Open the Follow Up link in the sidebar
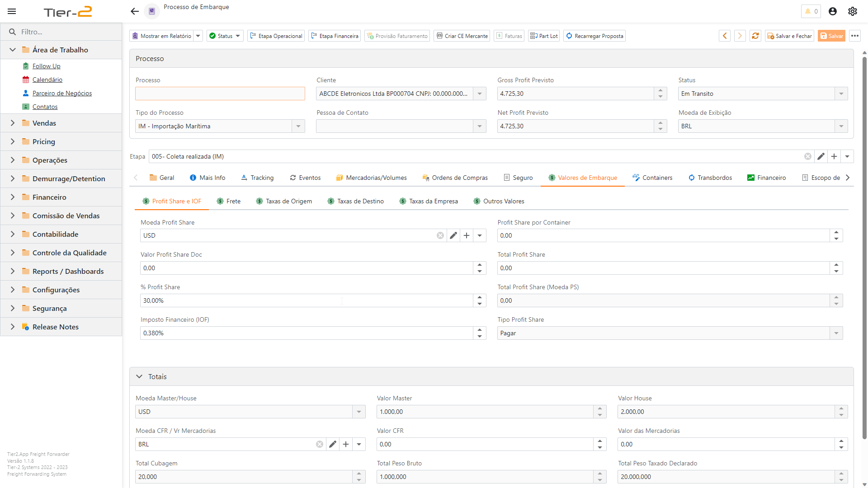Screen dimensions: 868x488 47,66
